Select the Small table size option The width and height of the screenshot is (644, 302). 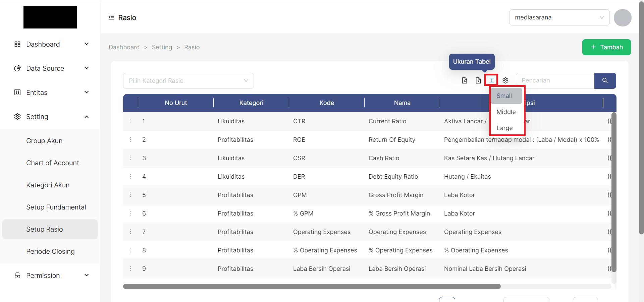tap(504, 96)
